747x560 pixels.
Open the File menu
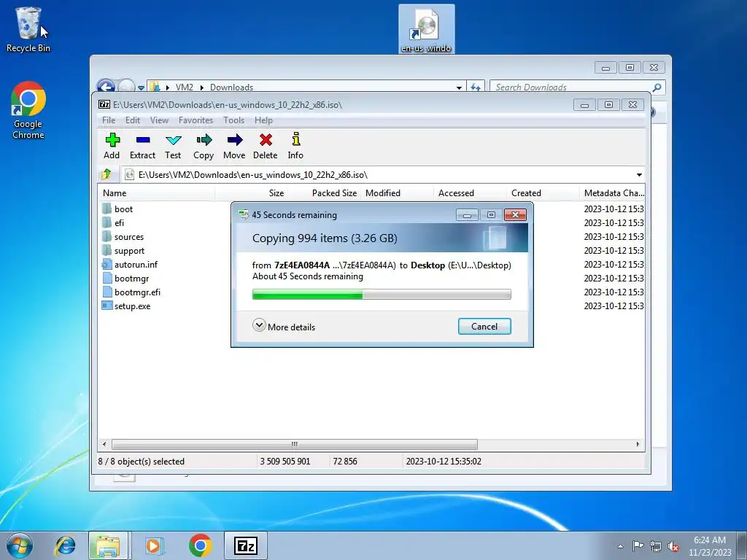109,120
